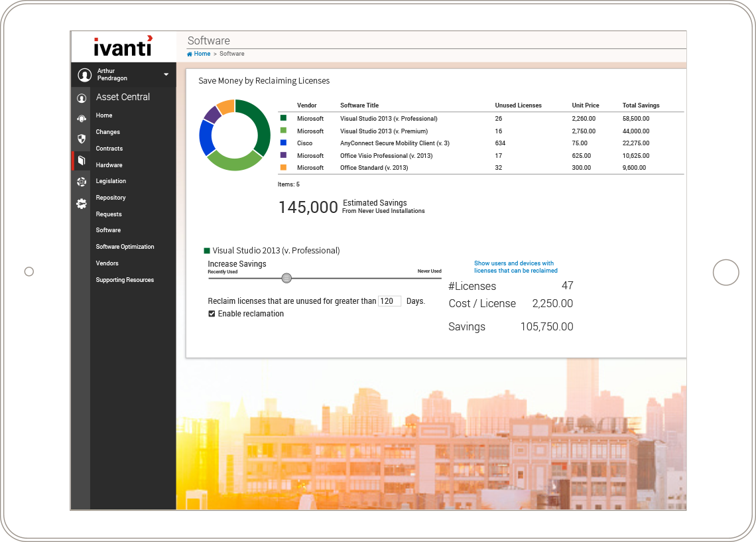The height and width of the screenshot is (542, 756).
Task: Select the headset support icon in the sidebar strip
Action: (x=82, y=119)
